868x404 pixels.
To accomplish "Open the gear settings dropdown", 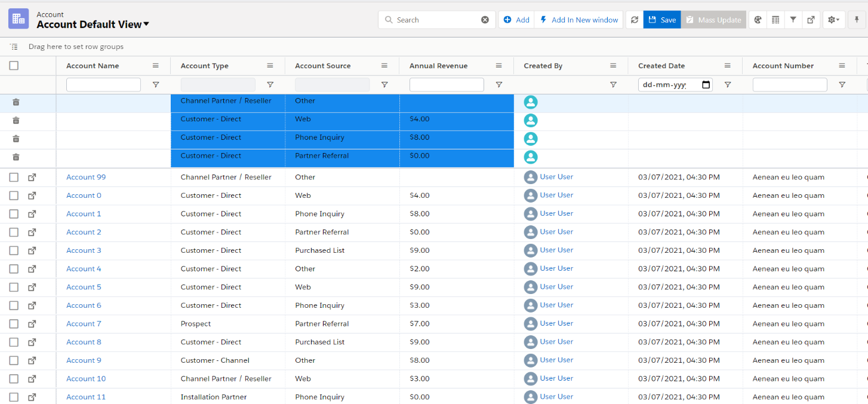I will (833, 20).
